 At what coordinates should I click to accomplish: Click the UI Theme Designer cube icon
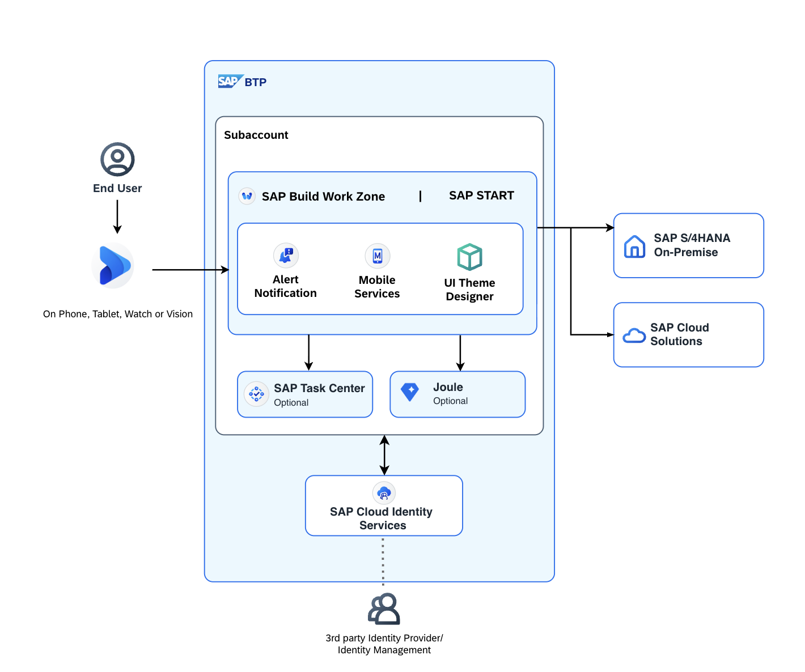(470, 257)
